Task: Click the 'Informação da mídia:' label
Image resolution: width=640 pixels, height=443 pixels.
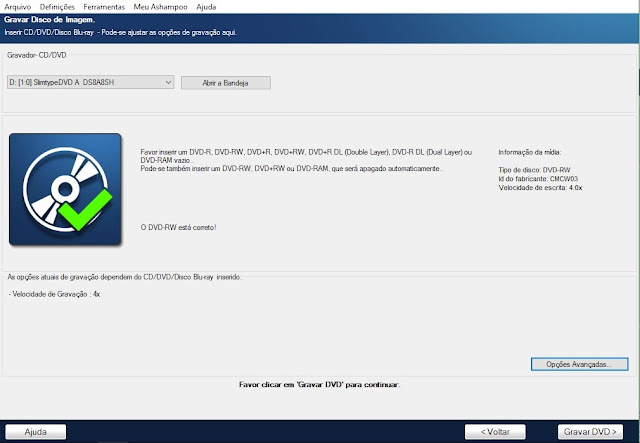Action: (x=530, y=152)
